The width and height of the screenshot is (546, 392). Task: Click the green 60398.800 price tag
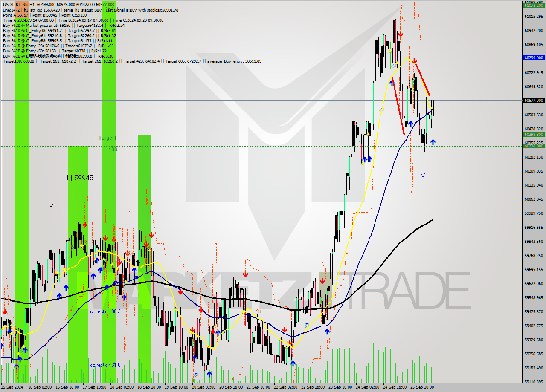click(534, 134)
